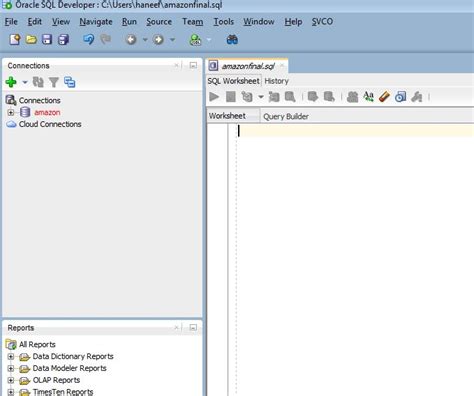Click the Open folder icon

pos(31,40)
